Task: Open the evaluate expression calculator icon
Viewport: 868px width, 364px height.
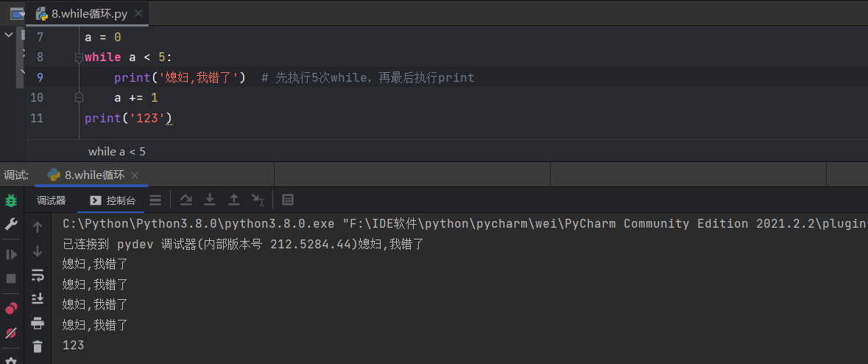Action: [288, 200]
